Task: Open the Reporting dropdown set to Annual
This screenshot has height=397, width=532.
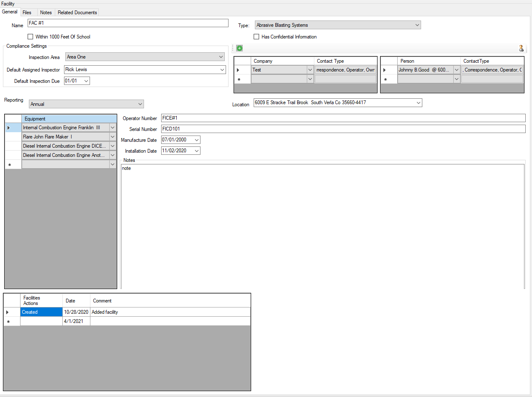Action: point(140,104)
